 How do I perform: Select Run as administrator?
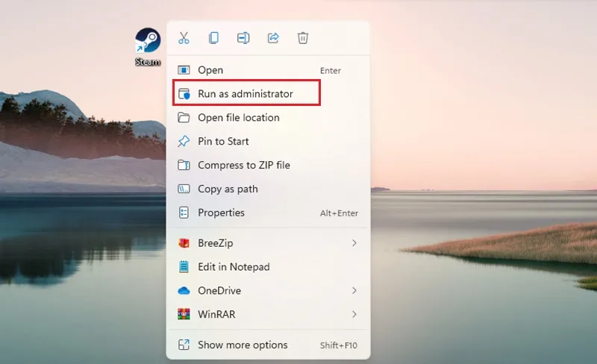pos(268,94)
